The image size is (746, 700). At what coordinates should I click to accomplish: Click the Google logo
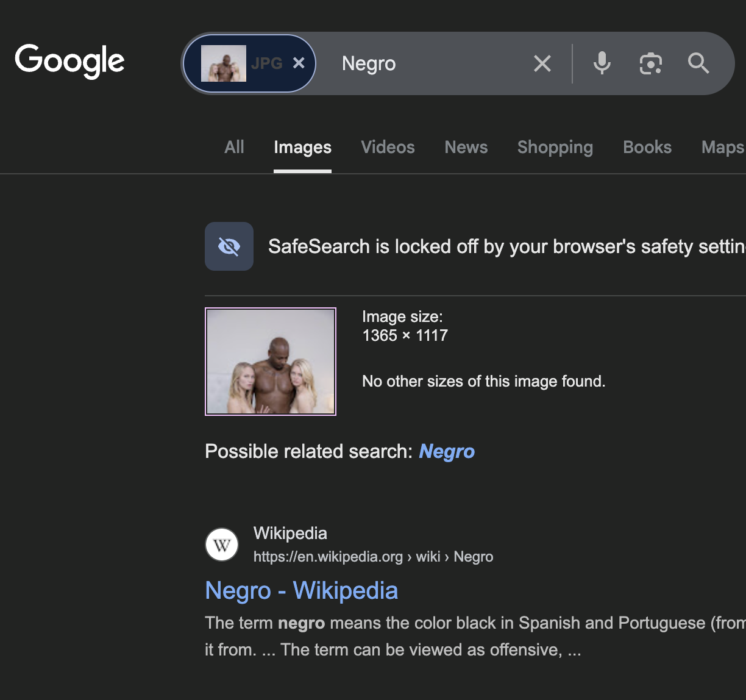tap(70, 62)
